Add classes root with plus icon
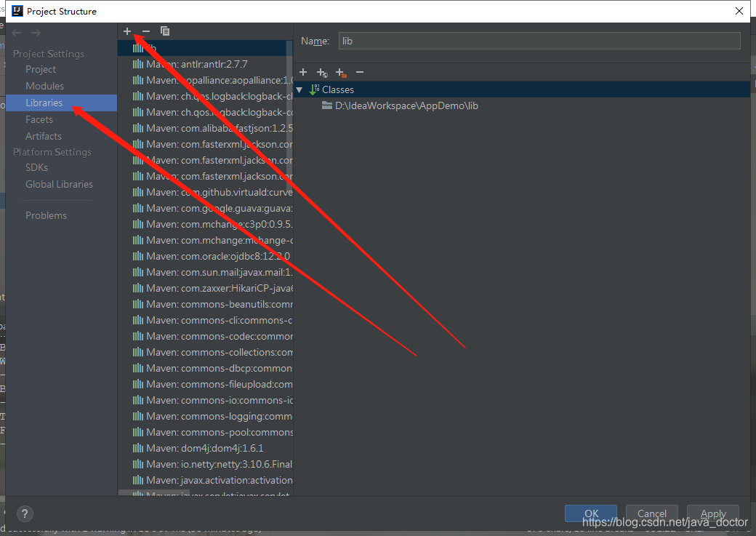Viewport: 756px width, 536px height. 303,73
